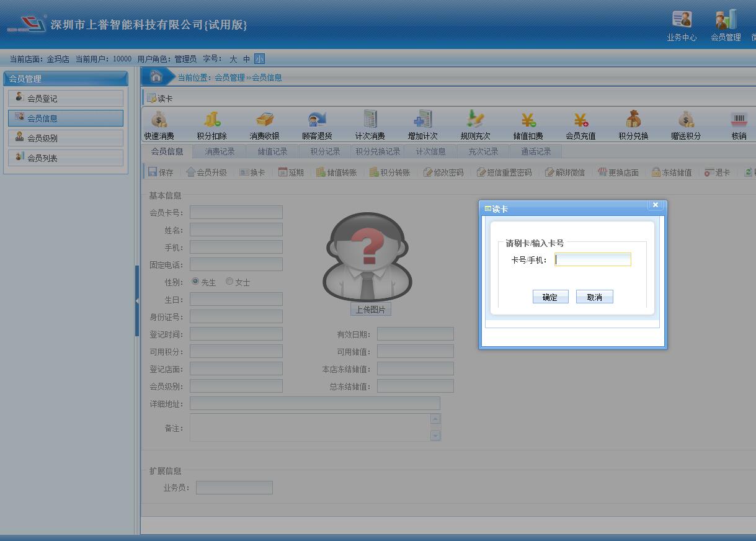Switch font size to 大
Image resolution: width=756 pixels, height=541 pixels.
coord(233,59)
